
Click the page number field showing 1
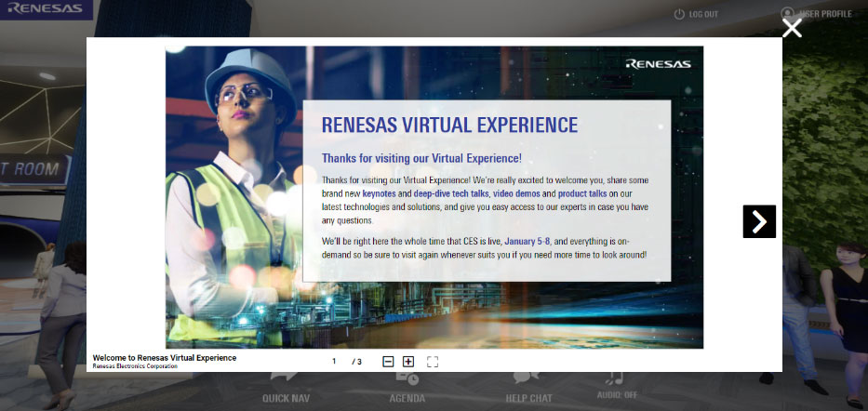tap(334, 362)
